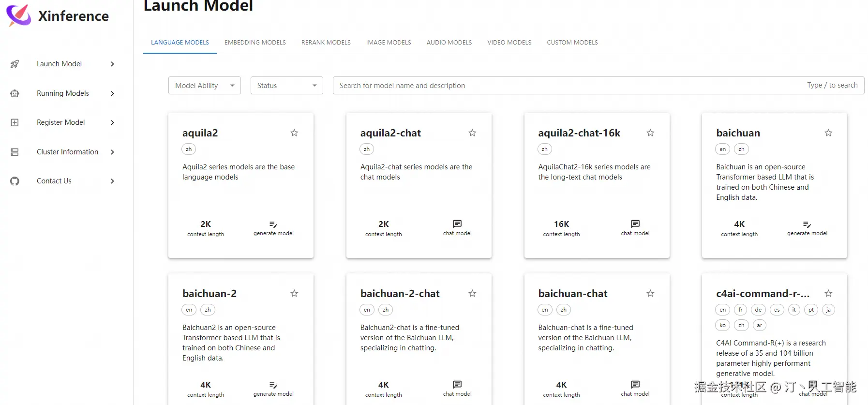Click the Xinference logo icon
Screen dimensions: 868x405
(x=18, y=15)
